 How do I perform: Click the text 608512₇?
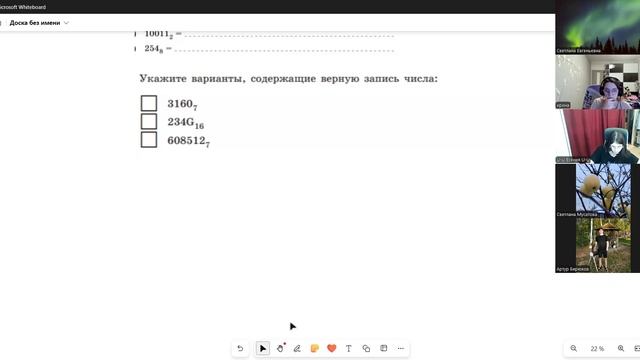[x=189, y=141]
